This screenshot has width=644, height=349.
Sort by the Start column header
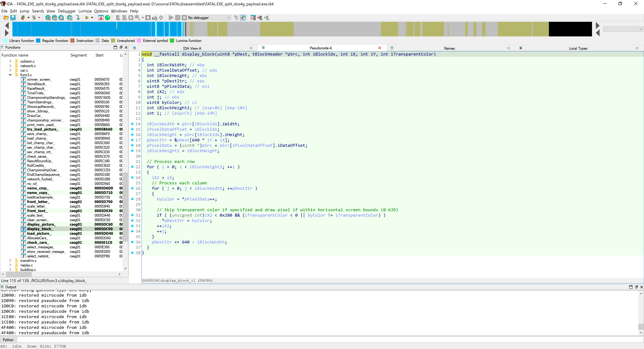99,55
